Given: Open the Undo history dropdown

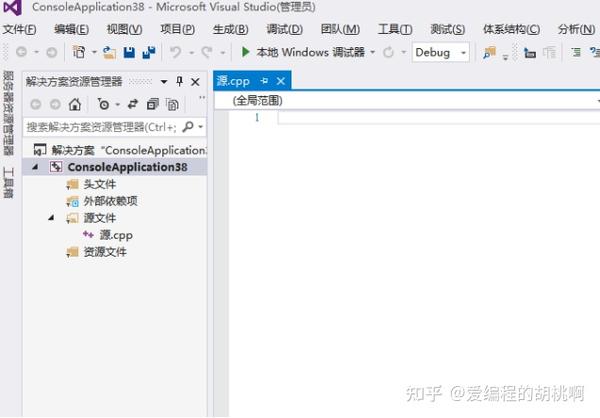Looking at the screenshot, I should (191, 52).
